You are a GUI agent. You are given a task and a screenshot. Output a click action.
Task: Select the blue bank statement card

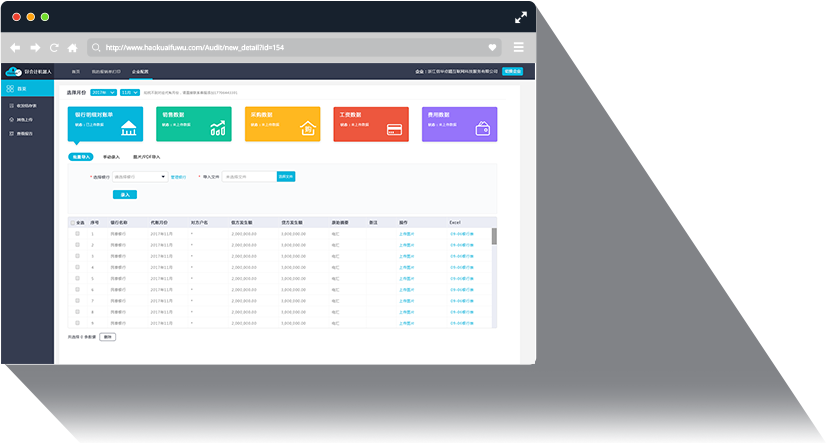point(105,124)
